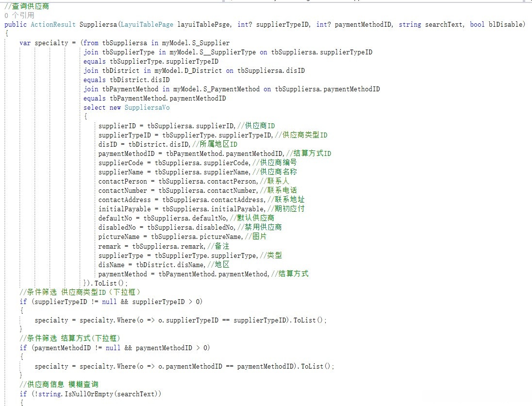
Task: Click myModel.S_Supplier in the from clause
Action: pyautogui.click(x=196, y=43)
